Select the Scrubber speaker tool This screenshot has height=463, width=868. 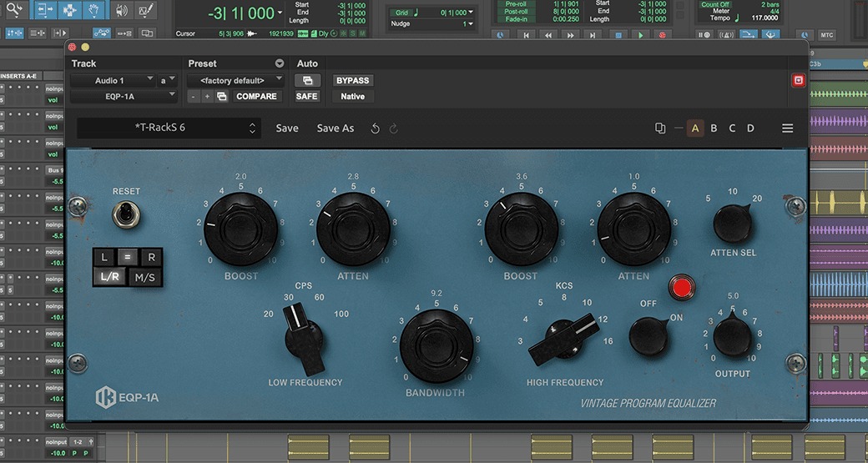pos(121,9)
